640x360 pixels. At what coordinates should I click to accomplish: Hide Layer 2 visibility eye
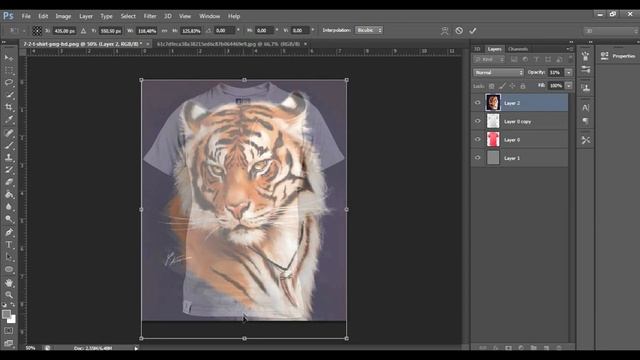click(478, 103)
